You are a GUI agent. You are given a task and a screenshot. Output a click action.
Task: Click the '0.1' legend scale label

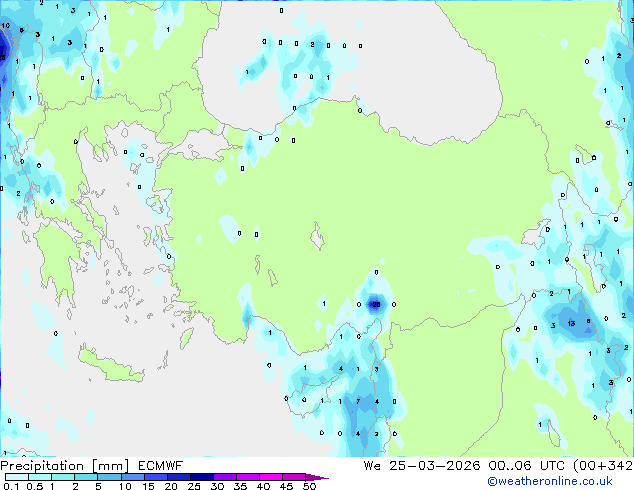11,486
